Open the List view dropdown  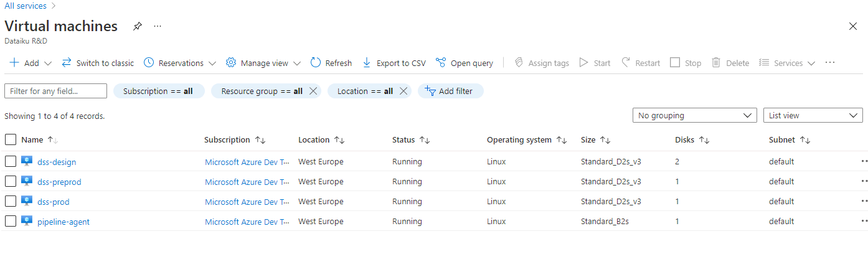[x=813, y=115]
